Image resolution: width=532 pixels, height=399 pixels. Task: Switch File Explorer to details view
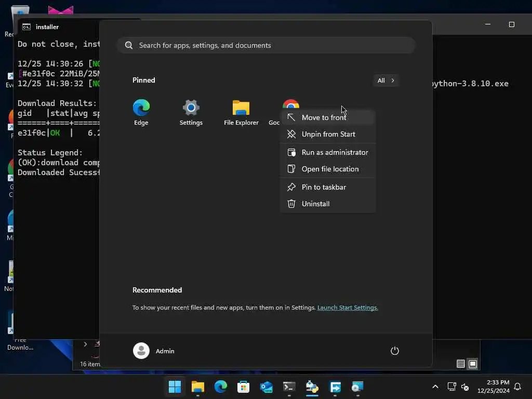(x=460, y=364)
